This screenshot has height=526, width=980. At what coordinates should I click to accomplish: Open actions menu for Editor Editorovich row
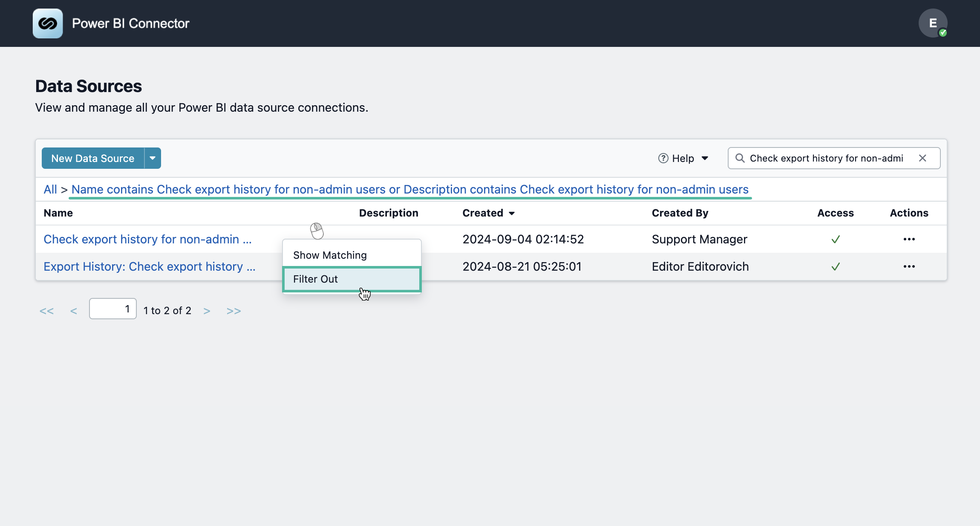pos(909,266)
